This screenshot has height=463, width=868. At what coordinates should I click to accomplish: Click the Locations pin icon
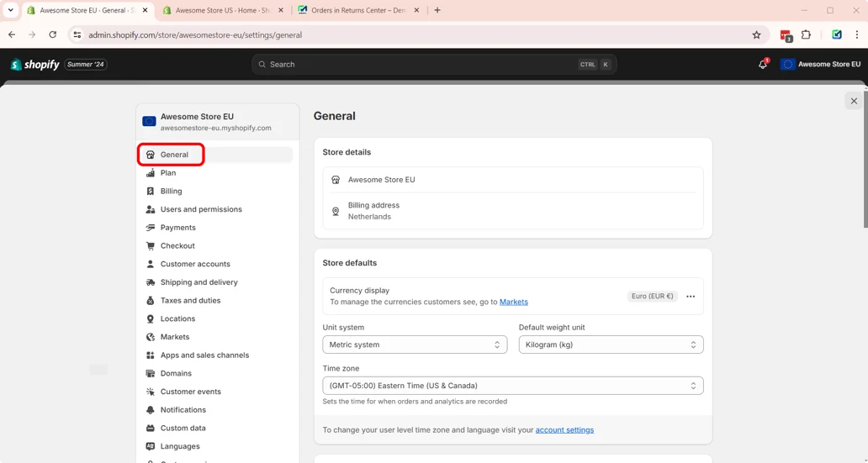pos(150,318)
